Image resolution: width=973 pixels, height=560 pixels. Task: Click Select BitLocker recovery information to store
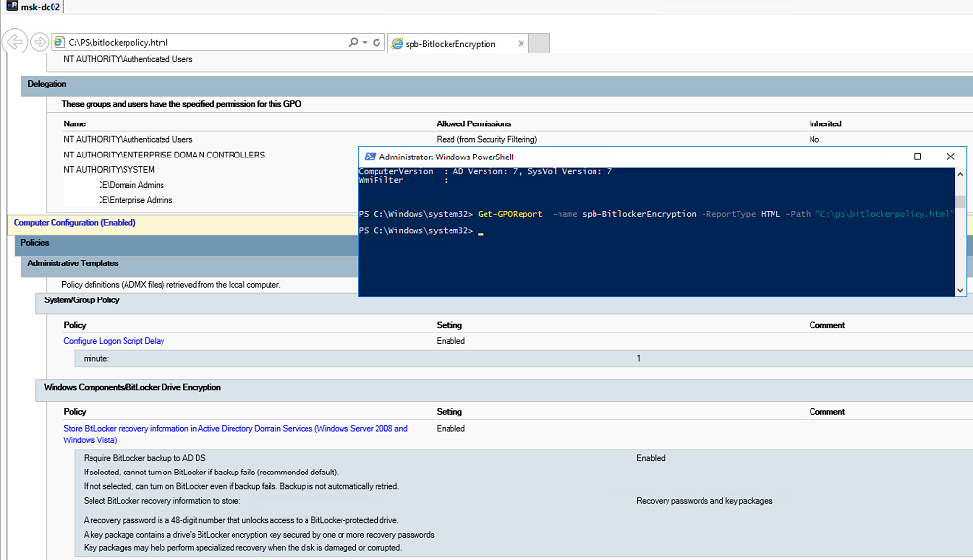[x=162, y=501]
